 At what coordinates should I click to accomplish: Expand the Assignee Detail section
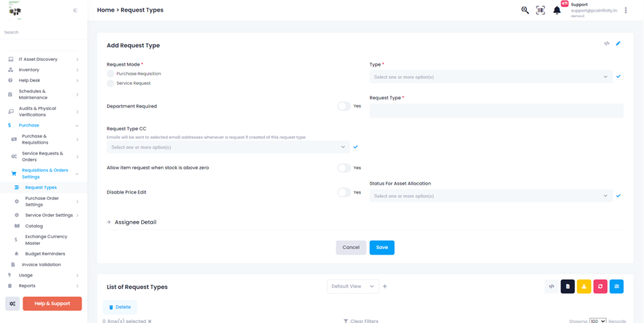pos(135,222)
